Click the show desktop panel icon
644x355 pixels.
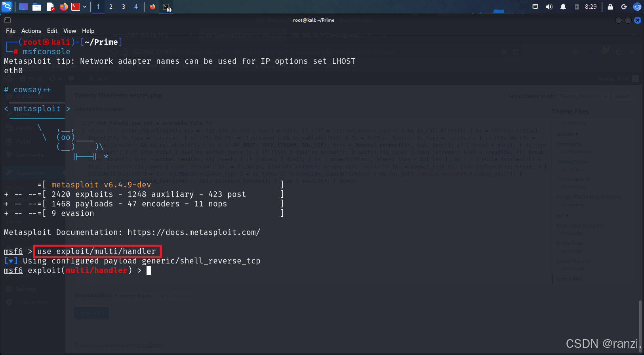coord(23,7)
